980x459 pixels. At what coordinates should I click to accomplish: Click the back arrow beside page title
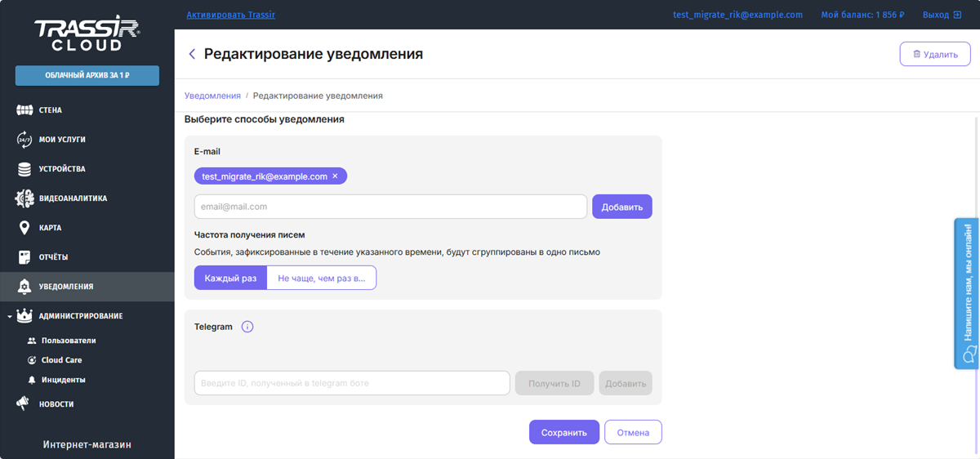[192, 54]
